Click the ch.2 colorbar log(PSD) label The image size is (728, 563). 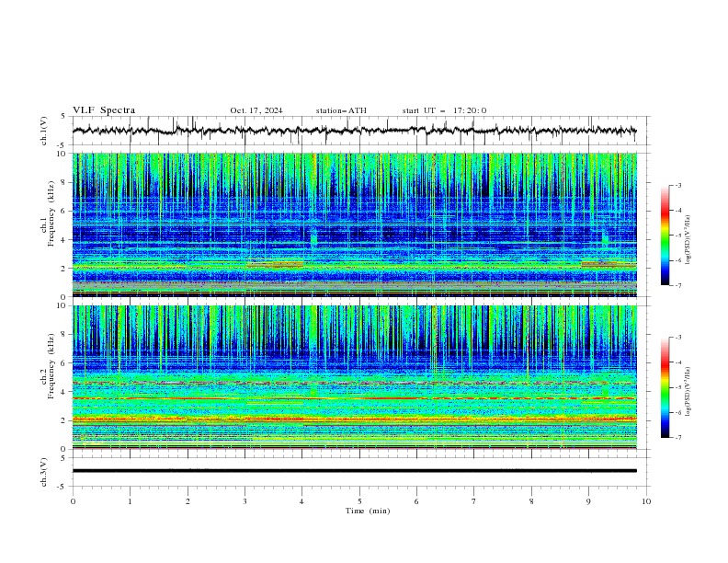click(x=688, y=392)
